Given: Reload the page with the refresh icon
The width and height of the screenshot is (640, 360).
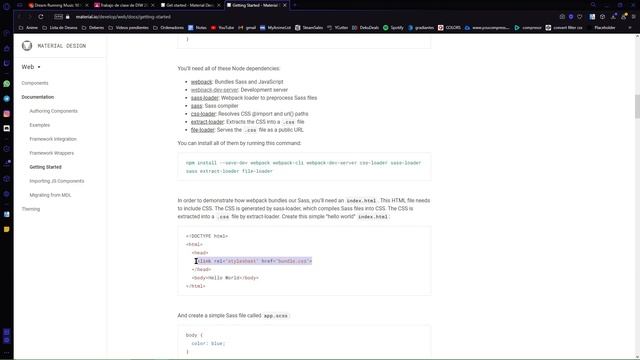Looking at the screenshot, I should pyautogui.click(x=41, y=17).
